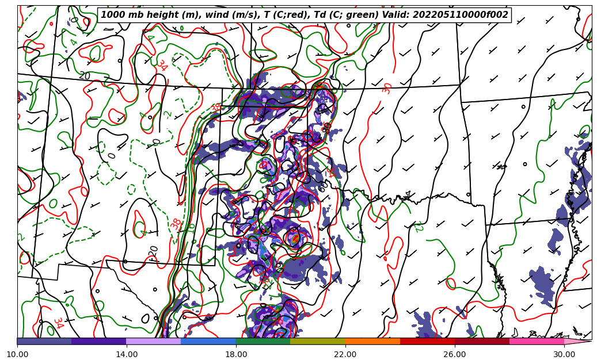Click the olive 20–22 colorbar segment

click(x=317, y=341)
